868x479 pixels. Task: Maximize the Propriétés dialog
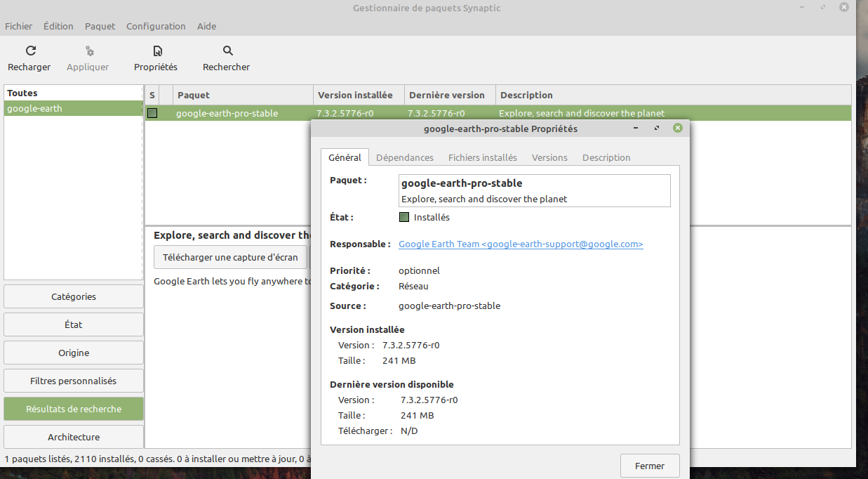657,129
